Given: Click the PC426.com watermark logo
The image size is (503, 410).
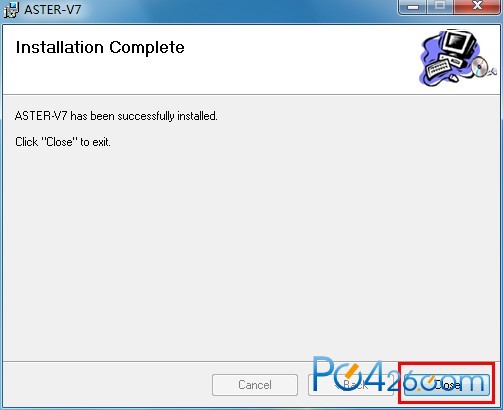Looking at the screenshot, I should (399, 374).
